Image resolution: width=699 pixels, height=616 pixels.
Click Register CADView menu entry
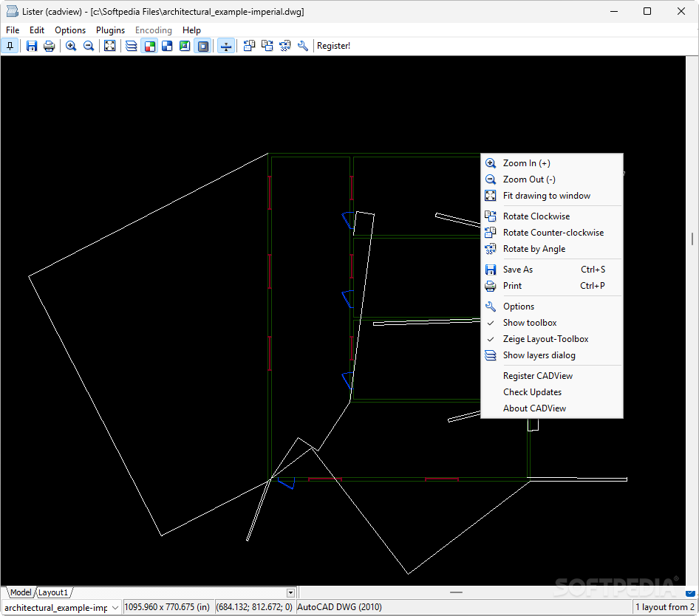pyautogui.click(x=552, y=376)
